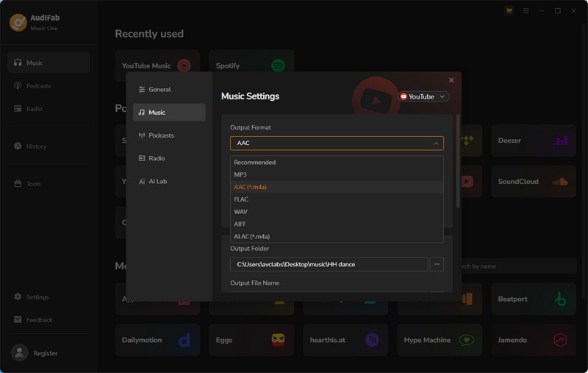Open History in main sidebar

coord(49,146)
